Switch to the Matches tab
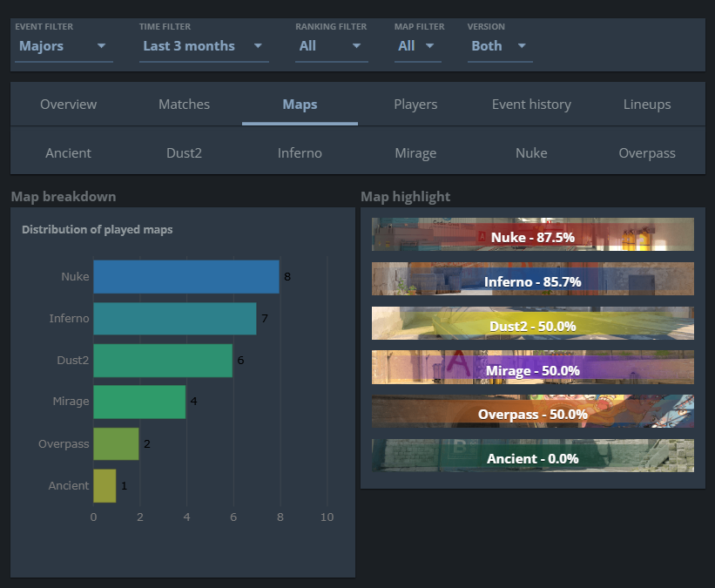This screenshot has width=715, height=588. coord(185,105)
